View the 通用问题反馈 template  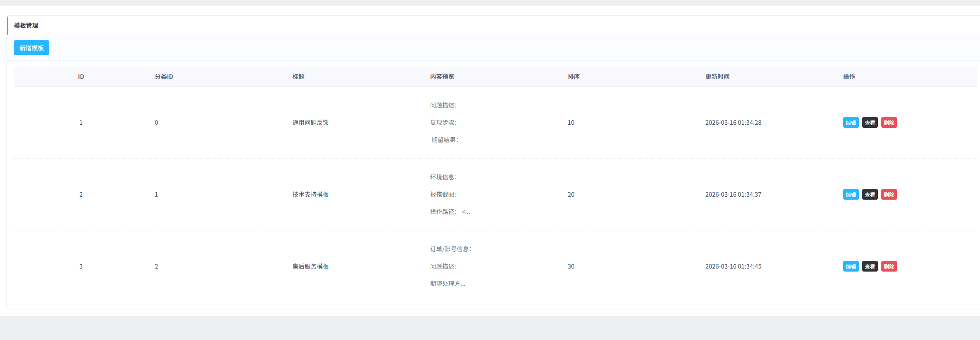click(870, 123)
